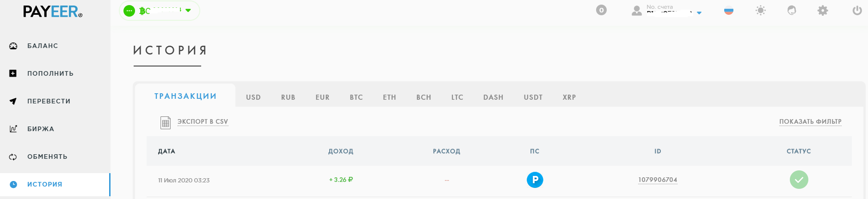
Task: Open the settings gear icon
Action: point(823,10)
